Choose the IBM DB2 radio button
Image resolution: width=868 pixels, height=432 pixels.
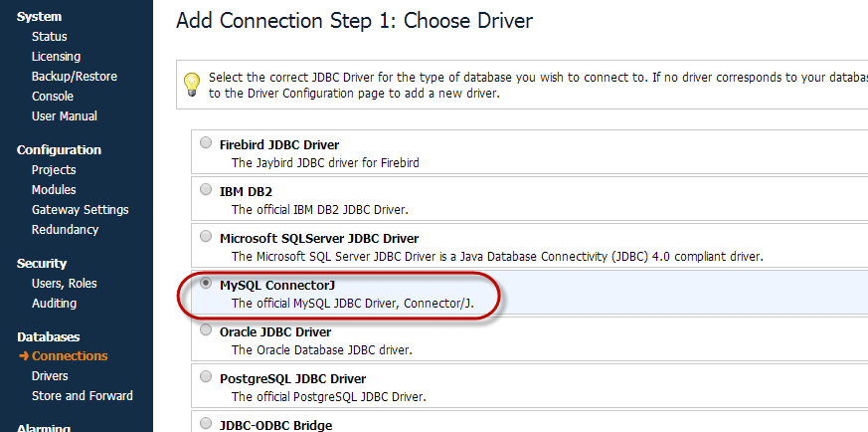tap(206, 190)
